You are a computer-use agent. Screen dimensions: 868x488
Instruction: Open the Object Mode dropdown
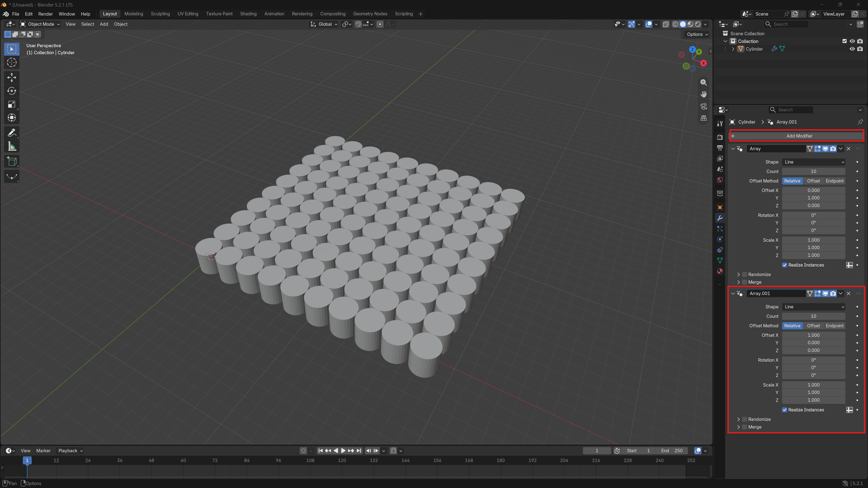(40, 24)
